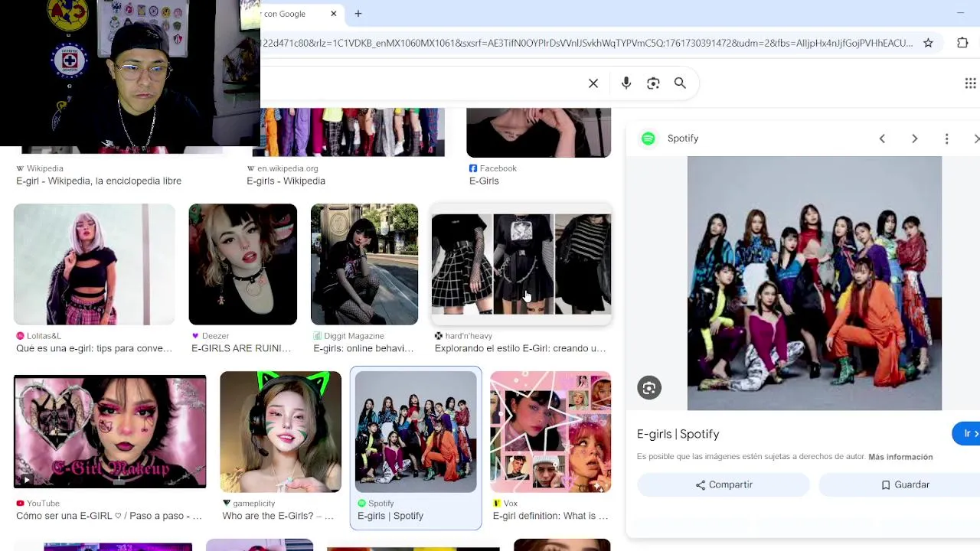980x551 pixels.
Task: Close the 'con Google' browser tab
Action: click(334, 14)
